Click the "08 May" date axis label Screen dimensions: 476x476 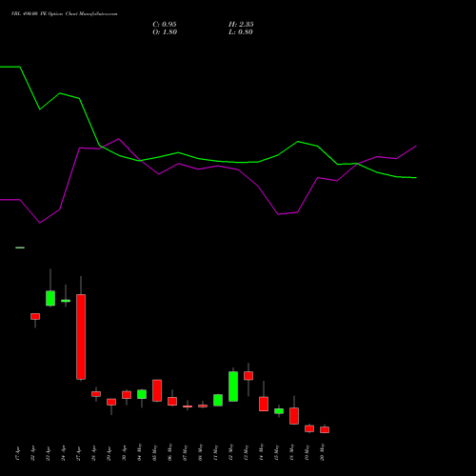click(x=201, y=452)
